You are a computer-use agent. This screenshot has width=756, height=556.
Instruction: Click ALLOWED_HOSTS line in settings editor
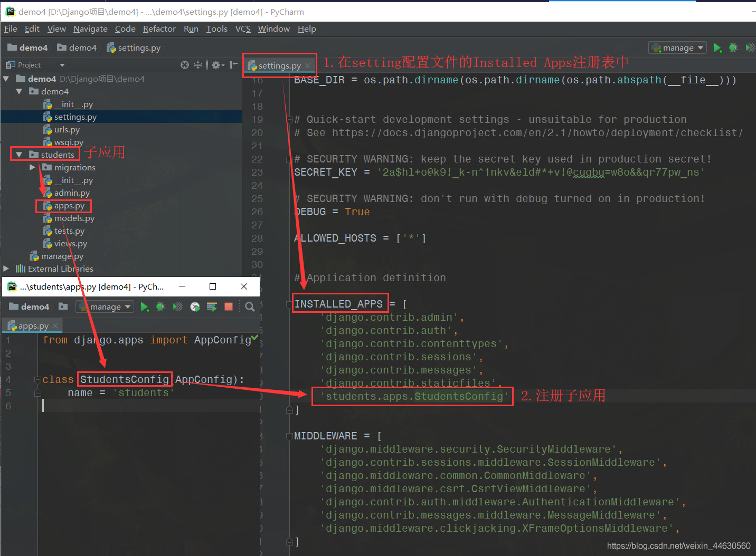(360, 238)
